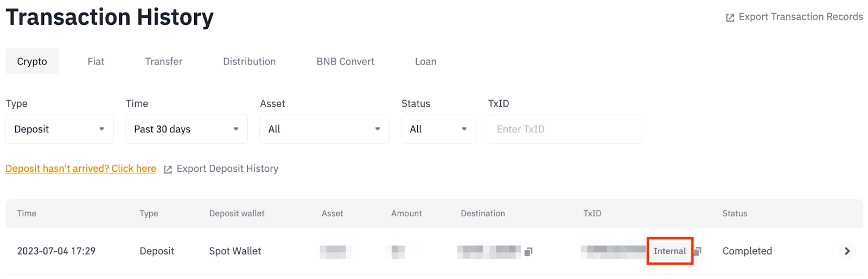The image size is (868, 279).
Task: Open the Type dropdown showing Deposit
Action: pyautogui.click(x=60, y=129)
